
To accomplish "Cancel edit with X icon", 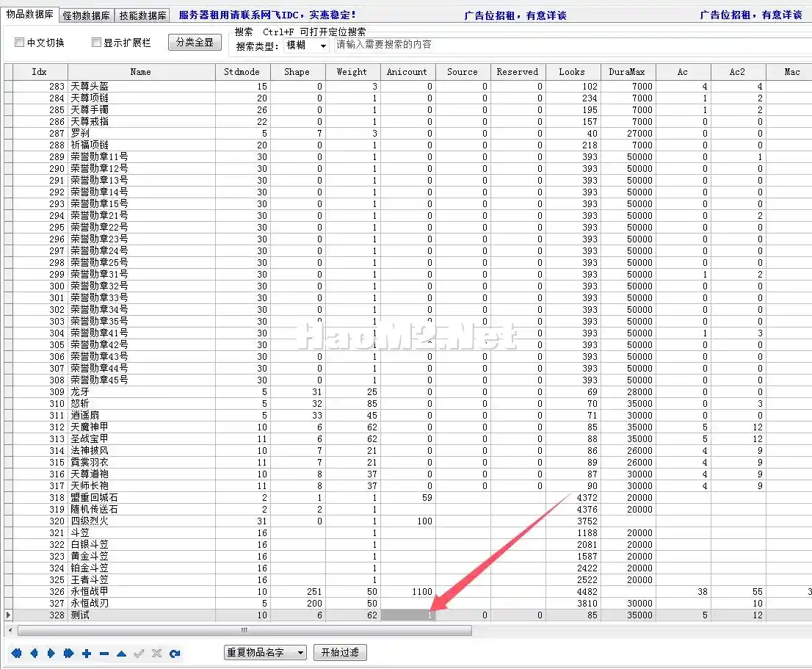I will pyautogui.click(x=156, y=654).
